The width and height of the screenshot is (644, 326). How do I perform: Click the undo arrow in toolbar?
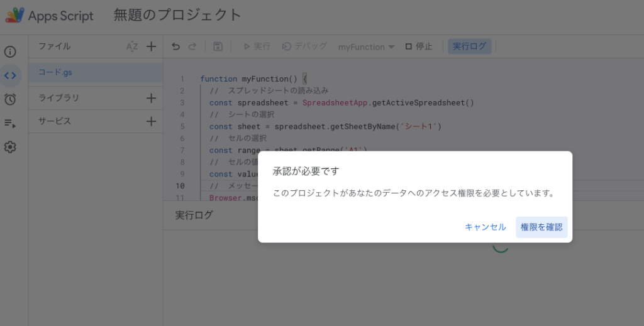click(175, 46)
